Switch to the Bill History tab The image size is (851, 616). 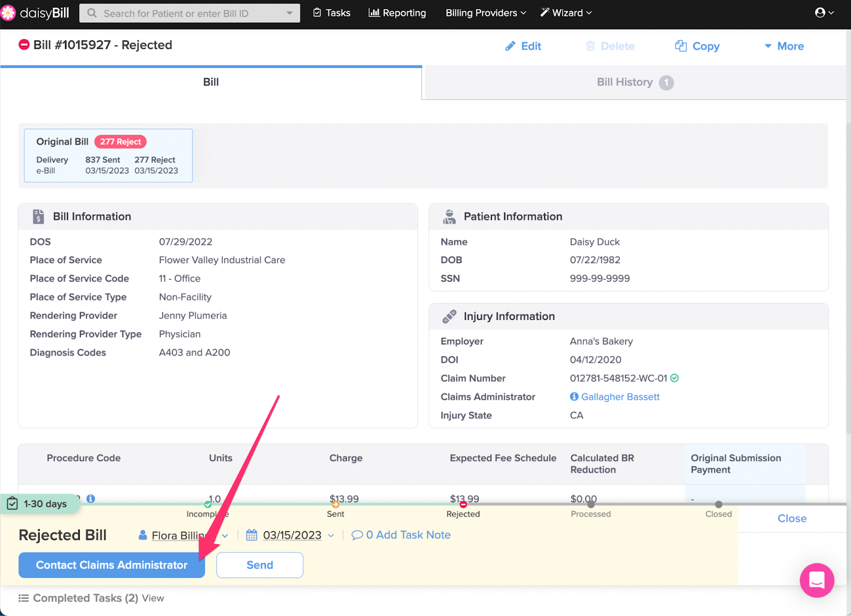pyautogui.click(x=635, y=82)
